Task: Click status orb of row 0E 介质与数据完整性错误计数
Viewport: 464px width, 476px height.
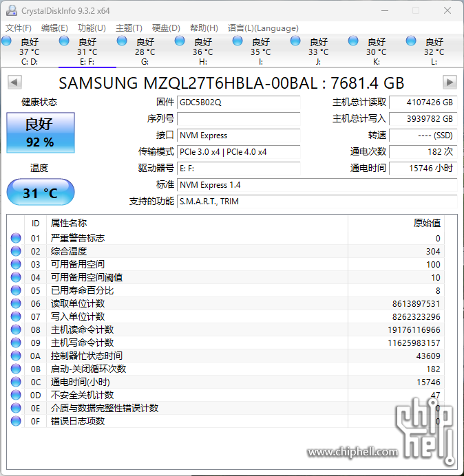Action: 16,408
